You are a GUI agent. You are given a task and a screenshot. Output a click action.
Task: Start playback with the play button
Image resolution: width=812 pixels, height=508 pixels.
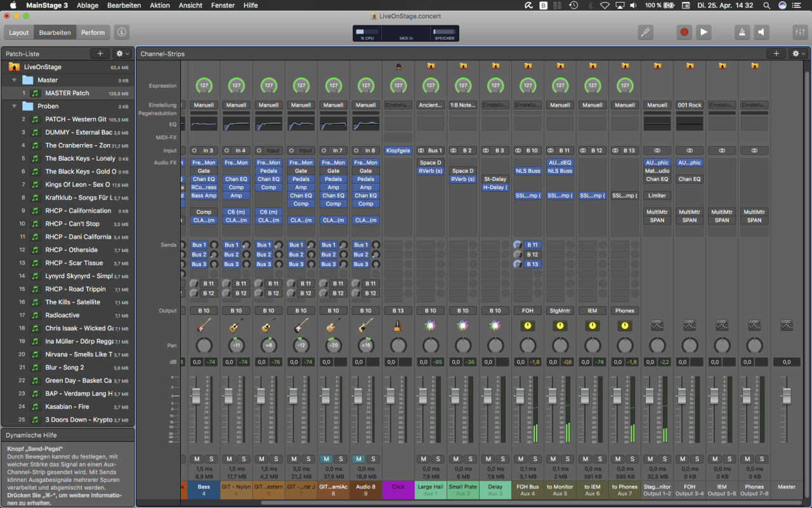coord(704,32)
